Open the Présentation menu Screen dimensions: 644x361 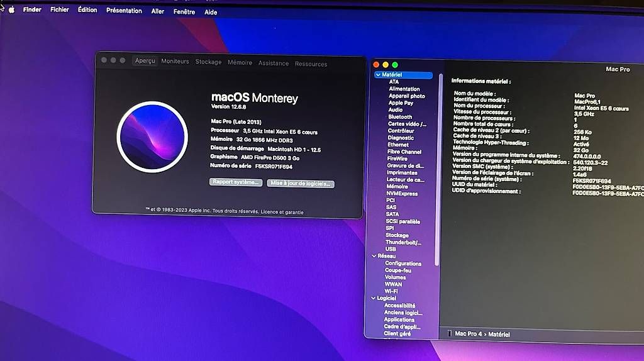click(124, 11)
